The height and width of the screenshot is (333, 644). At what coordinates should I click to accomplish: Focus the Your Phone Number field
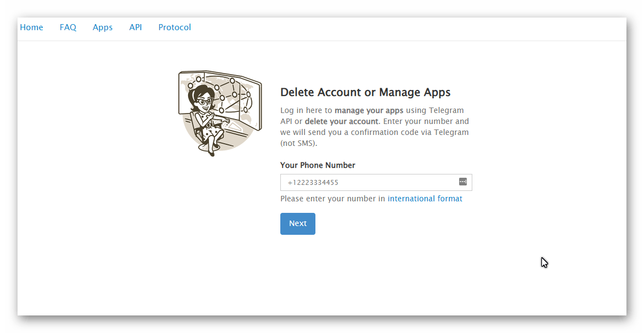(x=376, y=182)
